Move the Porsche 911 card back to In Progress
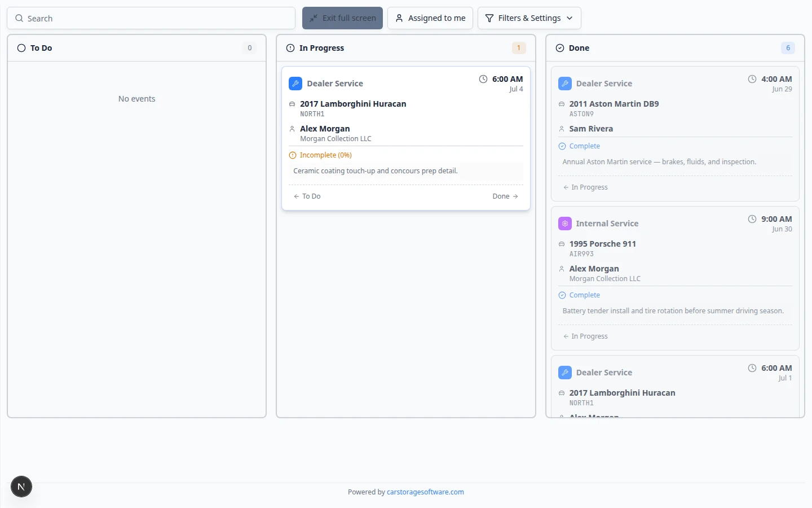 coord(585,336)
